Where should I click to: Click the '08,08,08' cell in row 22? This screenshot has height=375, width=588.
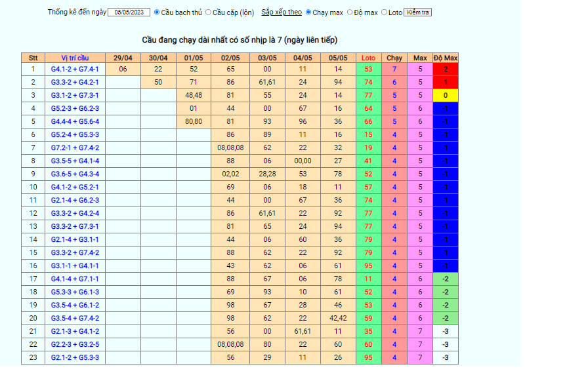tap(230, 344)
